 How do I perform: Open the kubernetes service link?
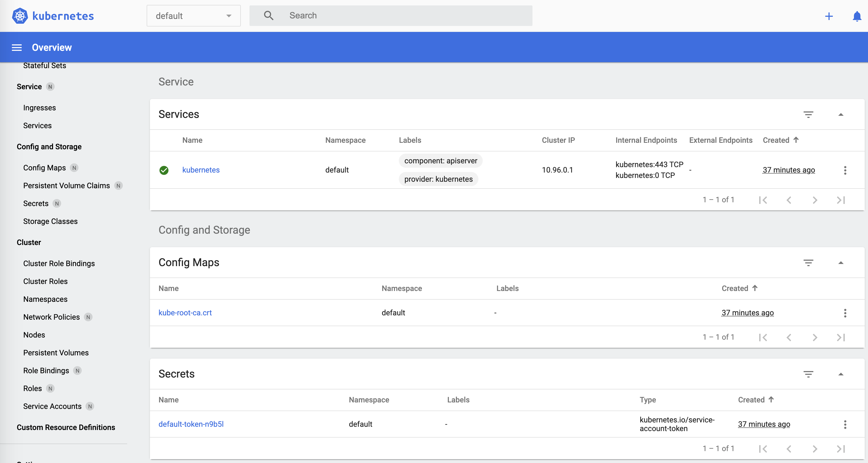click(x=201, y=170)
